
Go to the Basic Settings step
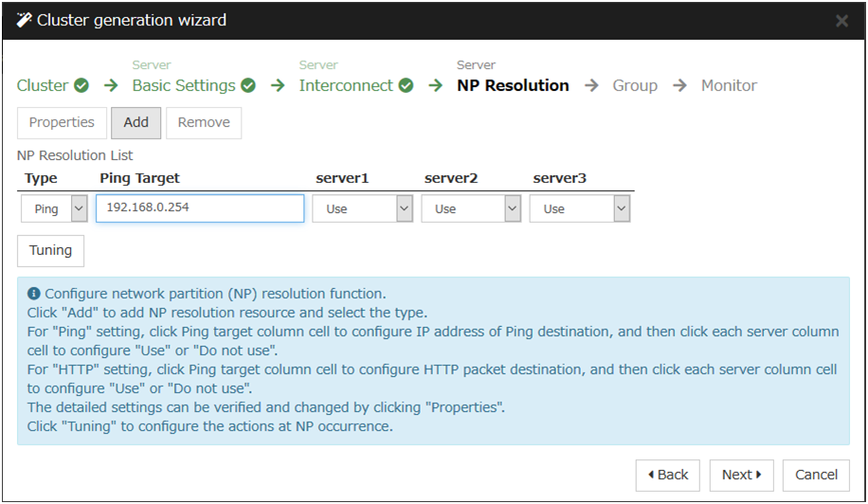[x=183, y=85]
